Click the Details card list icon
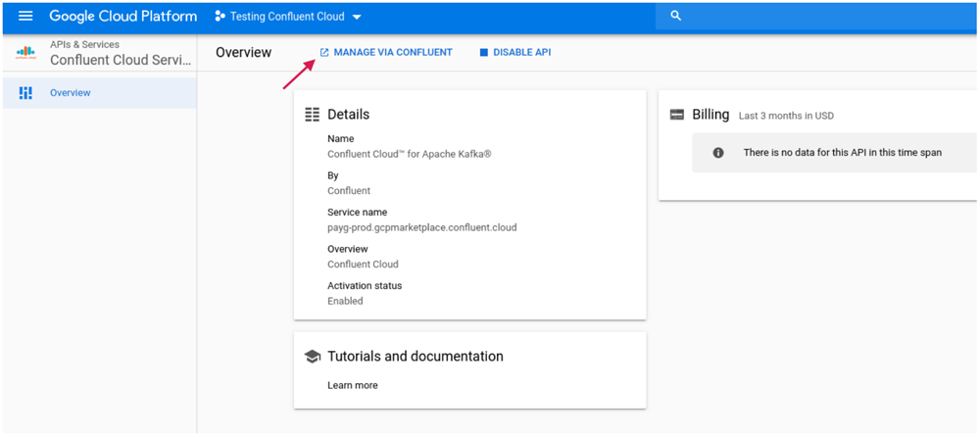The image size is (980, 437). (312, 115)
